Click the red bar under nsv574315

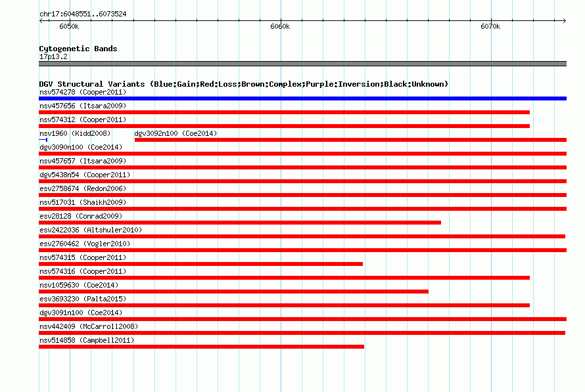tap(200, 264)
